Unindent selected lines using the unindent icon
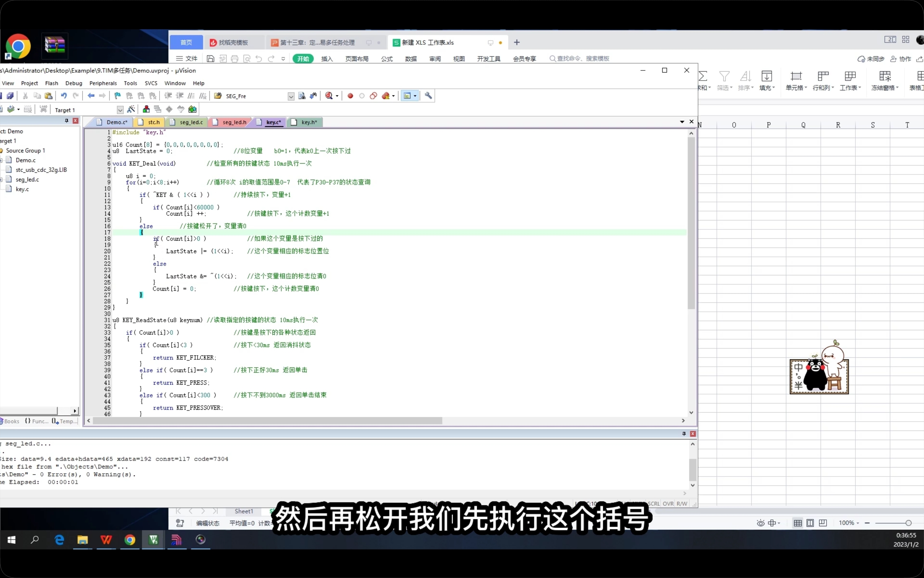 (x=179, y=96)
